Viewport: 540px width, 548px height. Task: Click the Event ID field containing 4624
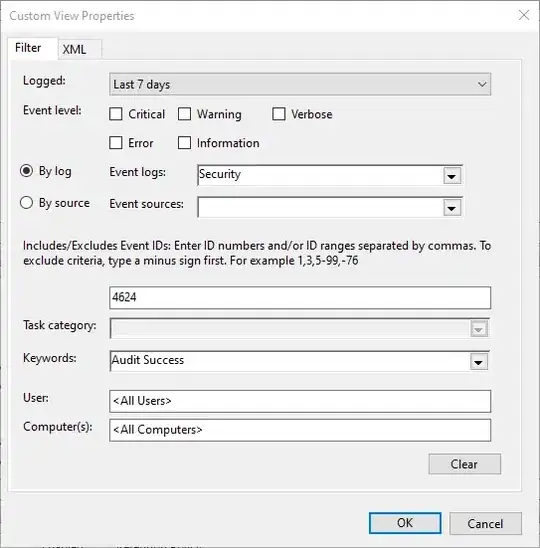(300, 298)
